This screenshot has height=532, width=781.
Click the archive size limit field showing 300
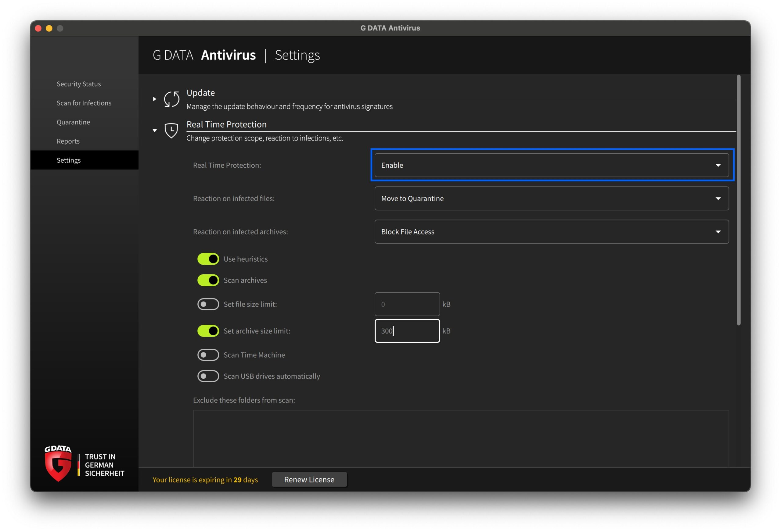(x=407, y=331)
